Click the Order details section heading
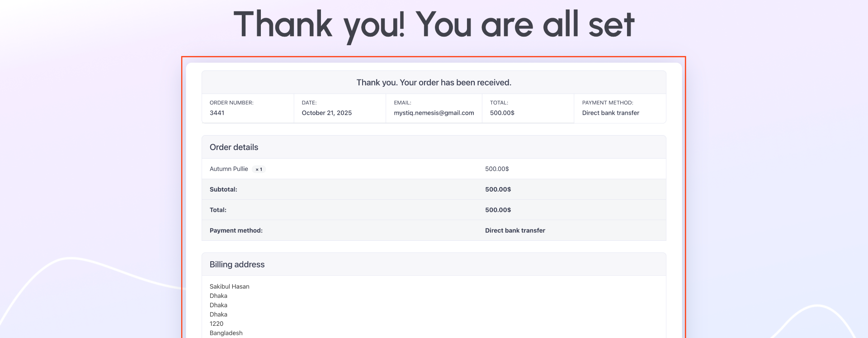Image resolution: width=868 pixels, height=338 pixels. (234, 147)
